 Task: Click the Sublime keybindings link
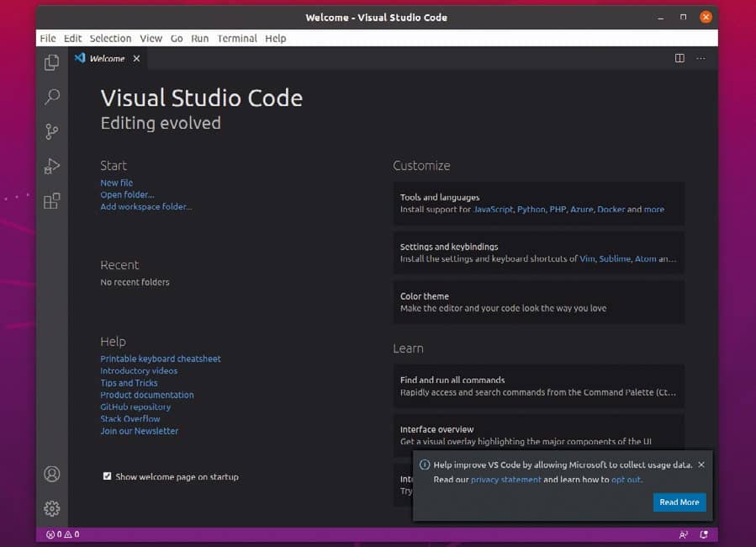(614, 258)
